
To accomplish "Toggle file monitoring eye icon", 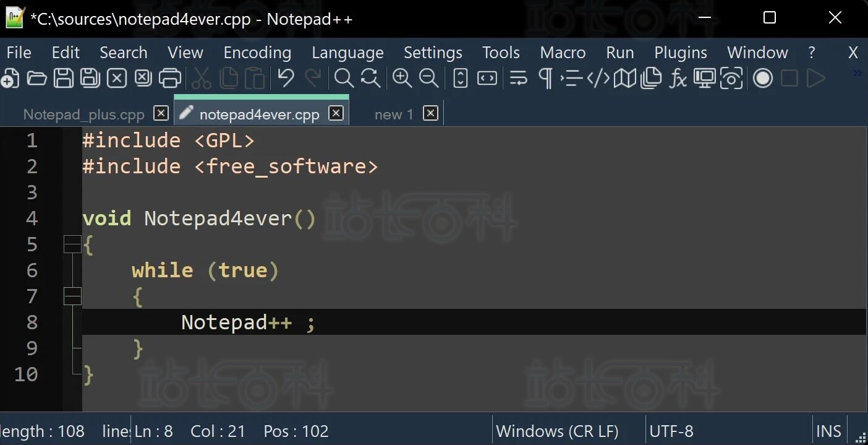I will point(731,79).
